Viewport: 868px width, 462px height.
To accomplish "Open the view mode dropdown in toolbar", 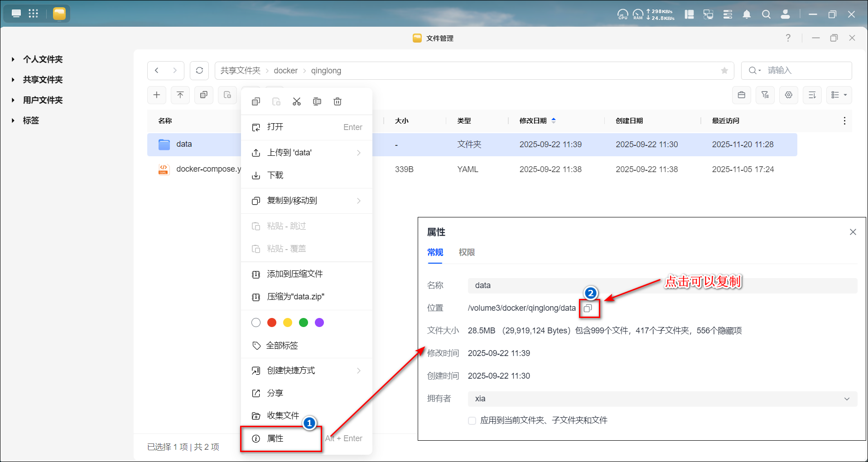I will [x=839, y=95].
